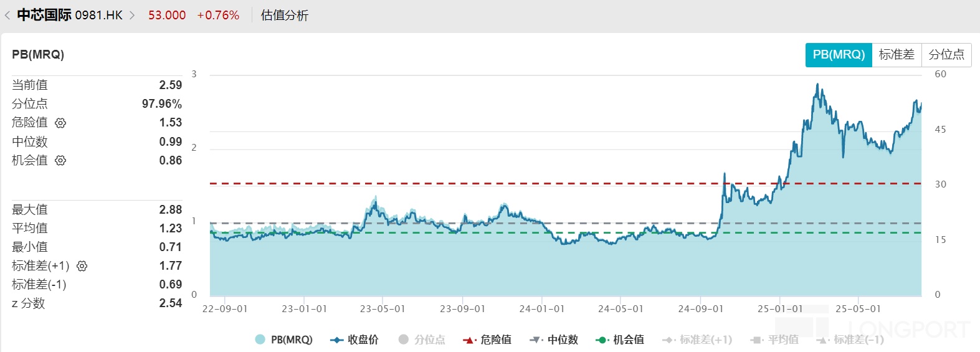The height and width of the screenshot is (352, 980).
Task: Show 平均值 line via legend
Action: 775,340
